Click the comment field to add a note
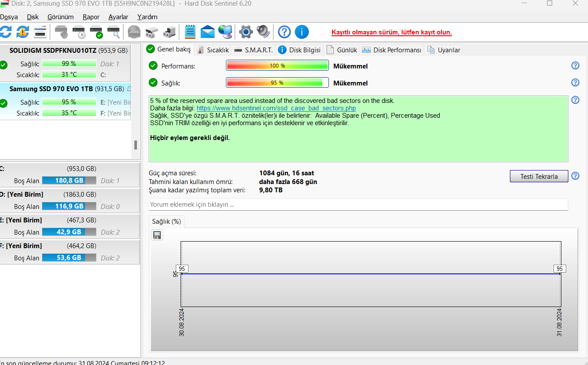Image resolution: width=588 pixels, height=365 pixels. [x=358, y=205]
